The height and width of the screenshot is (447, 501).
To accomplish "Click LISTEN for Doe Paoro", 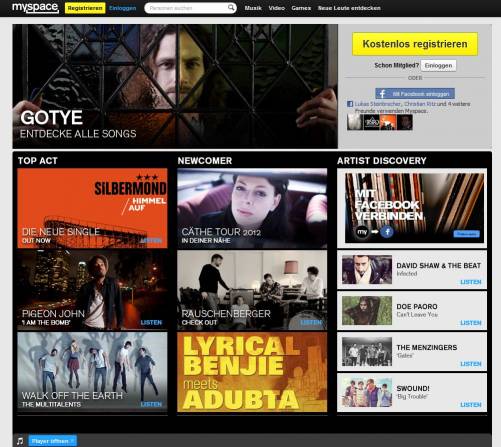I will click(471, 323).
